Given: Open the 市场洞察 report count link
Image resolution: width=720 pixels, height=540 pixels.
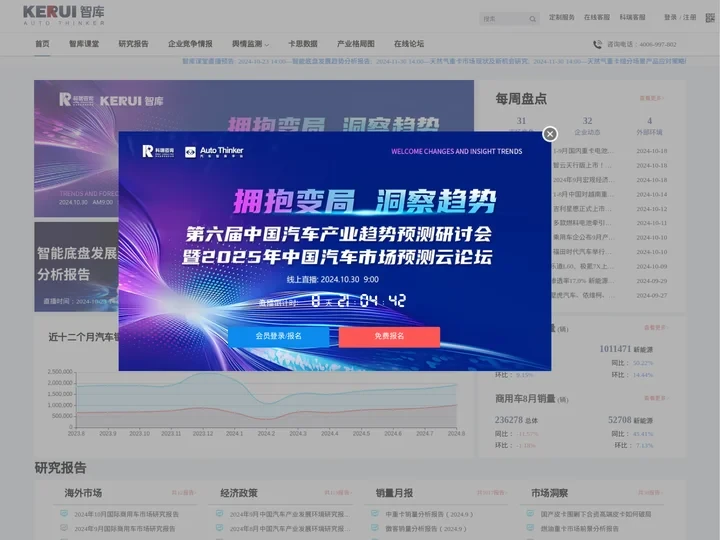Looking at the screenshot, I should pyautogui.click(x=650, y=493).
